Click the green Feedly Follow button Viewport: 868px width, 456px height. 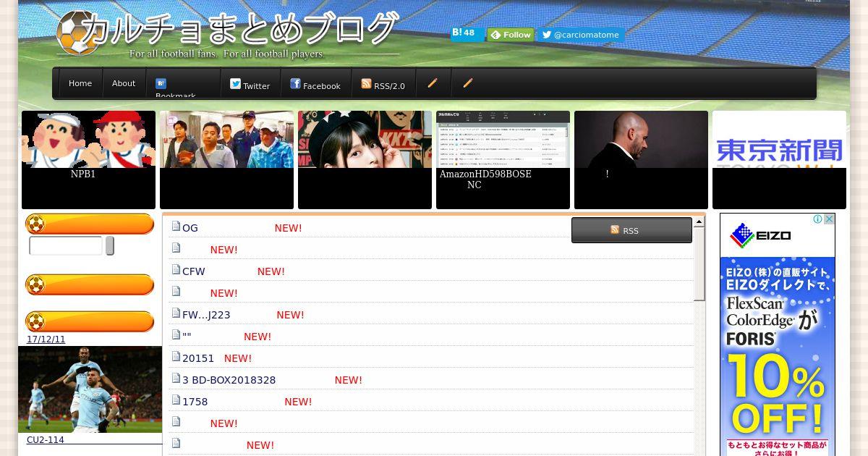point(511,35)
